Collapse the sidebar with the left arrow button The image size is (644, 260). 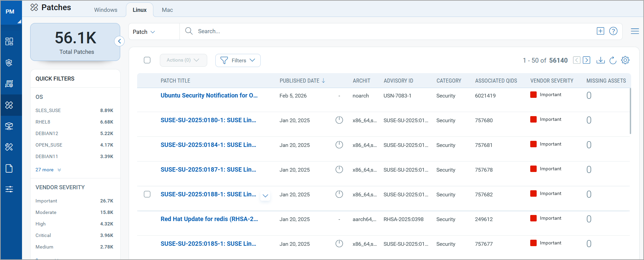click(119, 41)
